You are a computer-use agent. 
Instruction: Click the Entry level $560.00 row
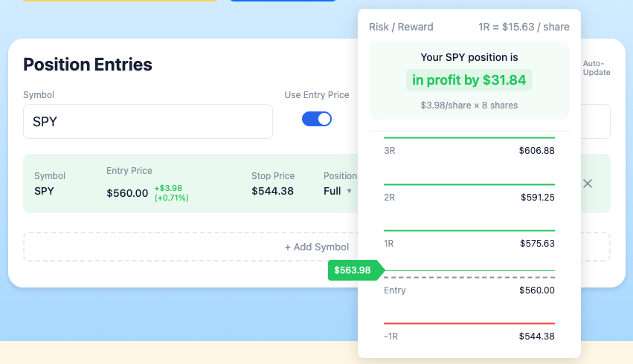469,290
